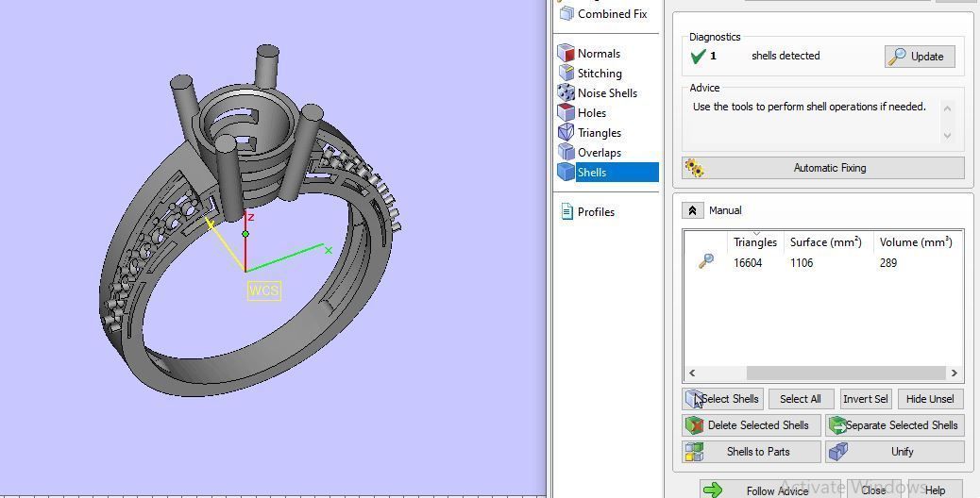Open the Normals fix page
The height and width of the screenshot is (498, 980).
(x=589, y=53)
